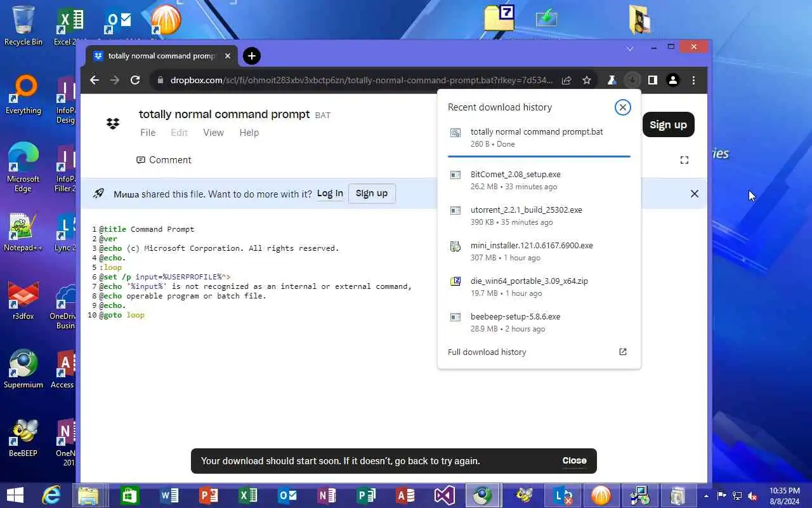Screen dimensions: 812x508
Task: Click Log in link in banner
Action: pyautogui.click(x=330, y=194)
